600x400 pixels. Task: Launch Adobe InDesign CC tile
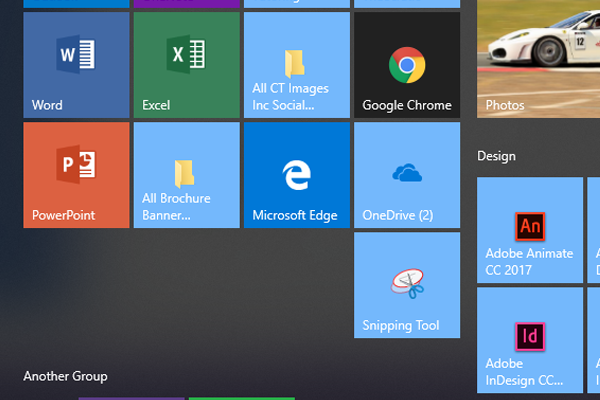click(530, 340)
